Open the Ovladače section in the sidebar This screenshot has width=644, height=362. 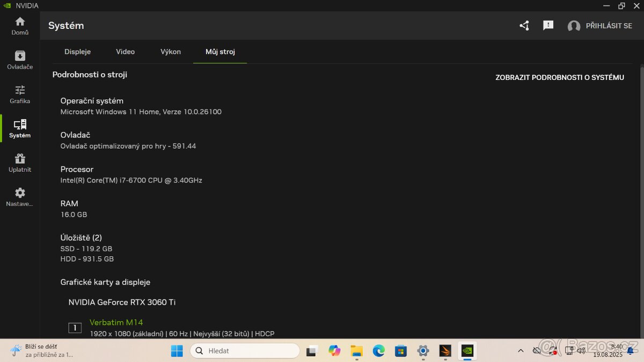pos(20,60)
